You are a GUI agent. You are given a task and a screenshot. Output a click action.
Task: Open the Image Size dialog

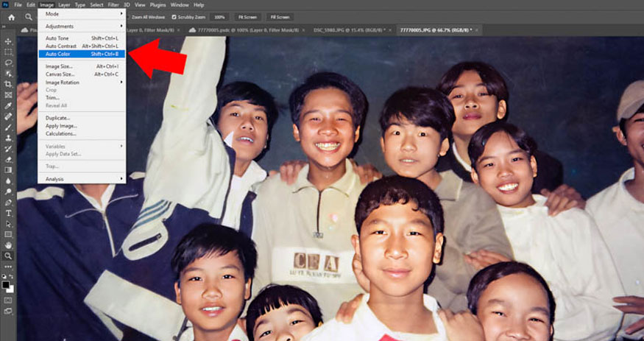(x=82, y=66)
